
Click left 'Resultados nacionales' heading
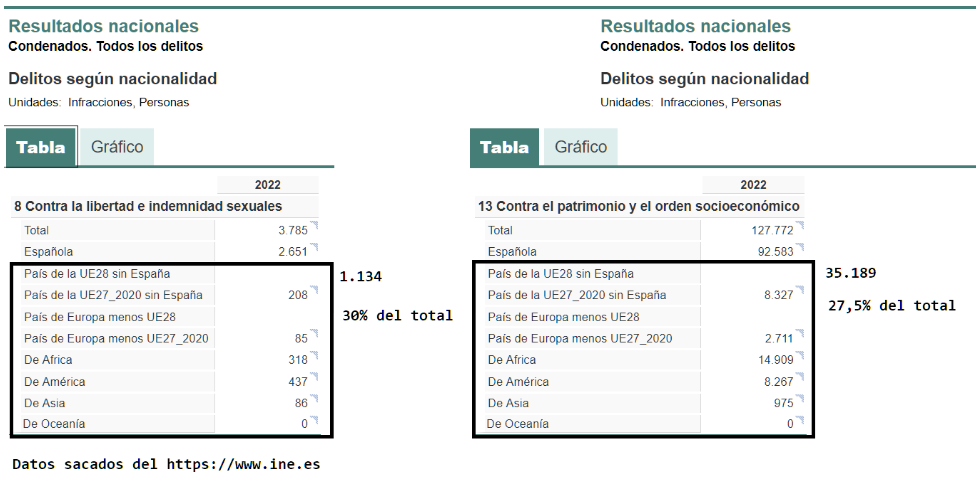point(103,26)
